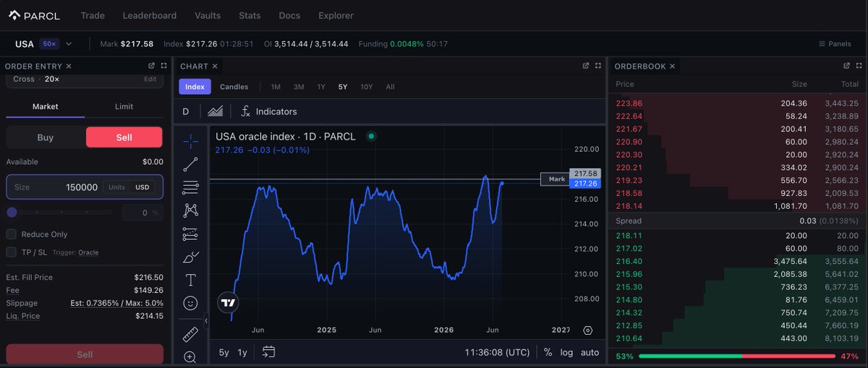868x368 pixels.
Task: Click the percent input box showing 0
Action: point(142,213)
